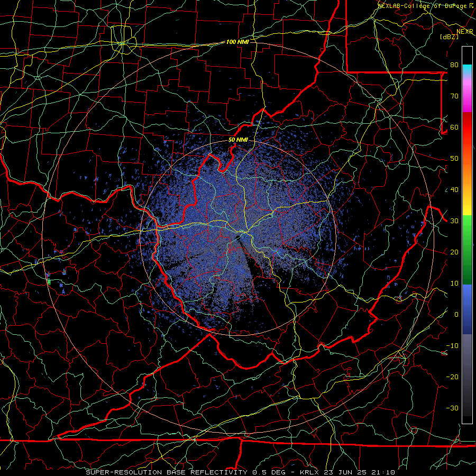Click the KRLX station identifier in the caption
This screenshot has width=476, height=476.
309,472
